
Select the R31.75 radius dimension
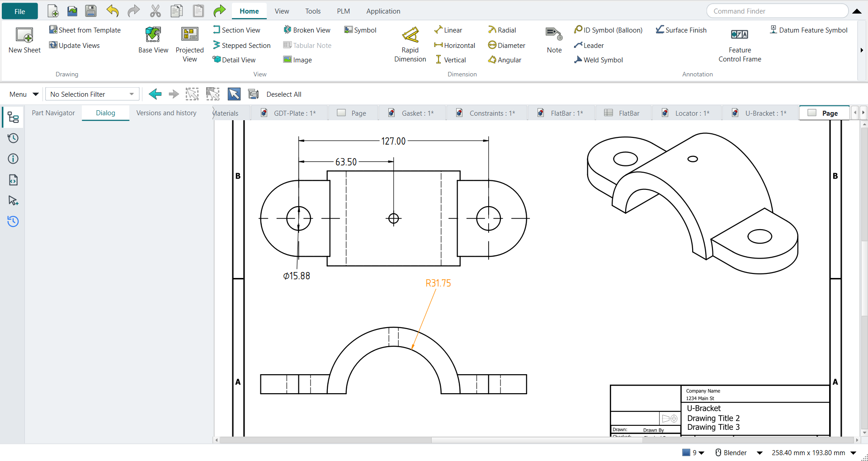[x=438, y=283]
